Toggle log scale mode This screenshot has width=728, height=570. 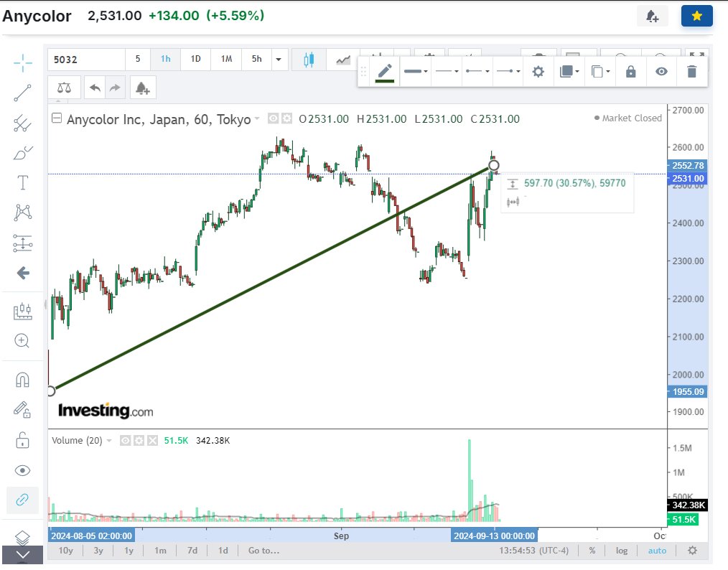click(x=622, y=551)
